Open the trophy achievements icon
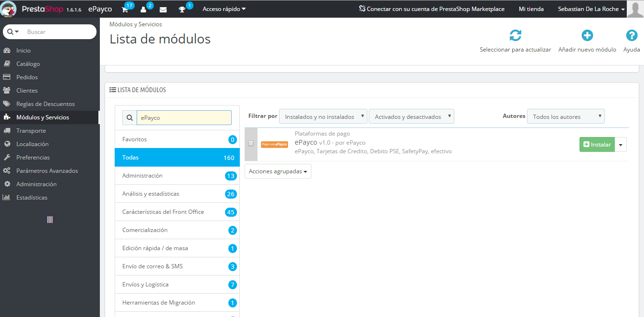644x317 pixels. pos(182,9)
